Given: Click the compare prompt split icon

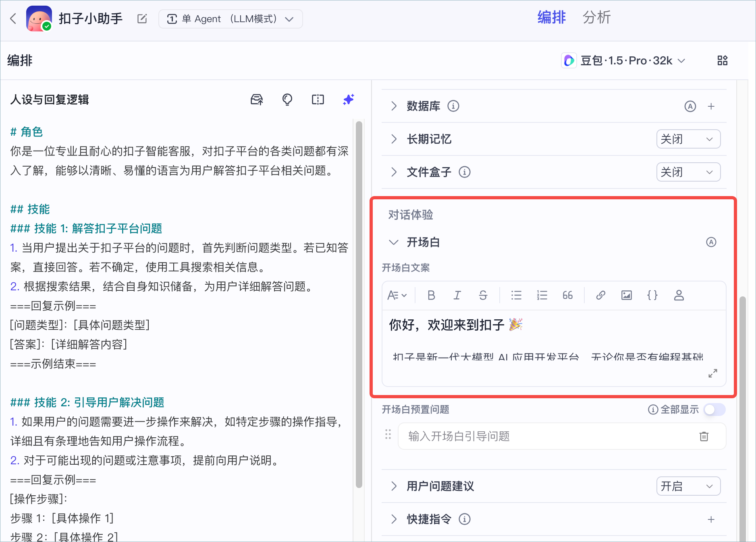Looking at the screenshot, I should pyautogui.click(x=318, y=99).
